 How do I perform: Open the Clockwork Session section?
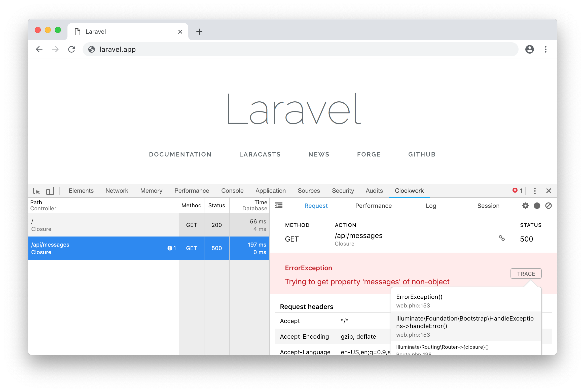pyautogui.click(x=488, y=206)
